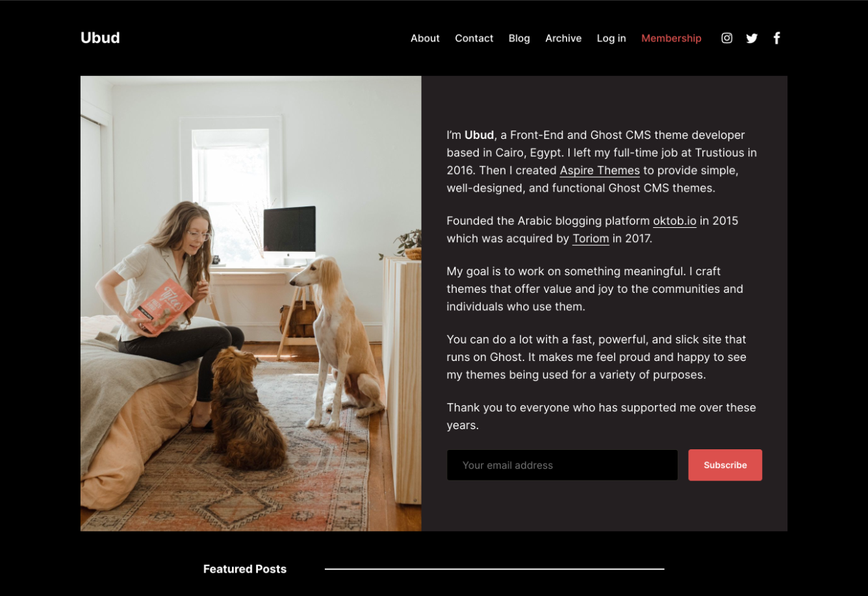Viewport: 868px width, 596px height.
Task: Open the red Membership link
Action: point(671,38)
